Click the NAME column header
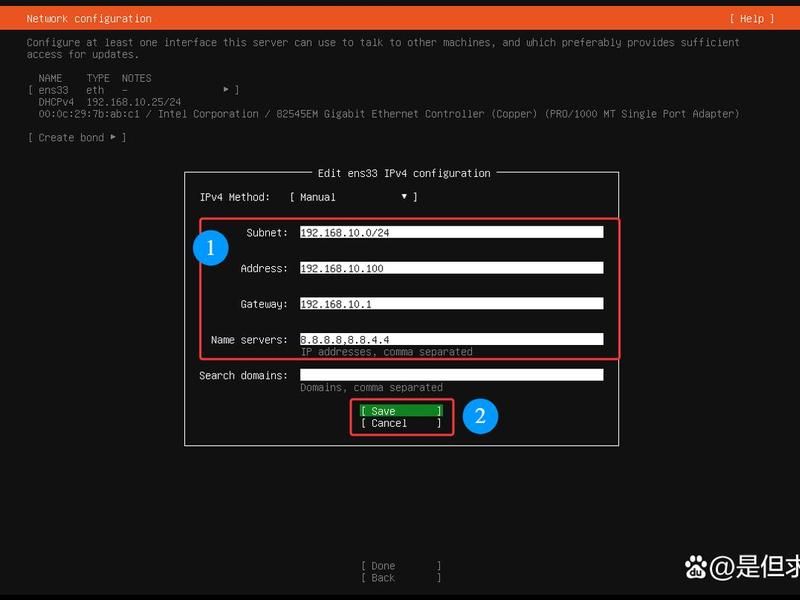Viewport: 800px width, 600px height. pyautogui.click(x=50, y=78)
